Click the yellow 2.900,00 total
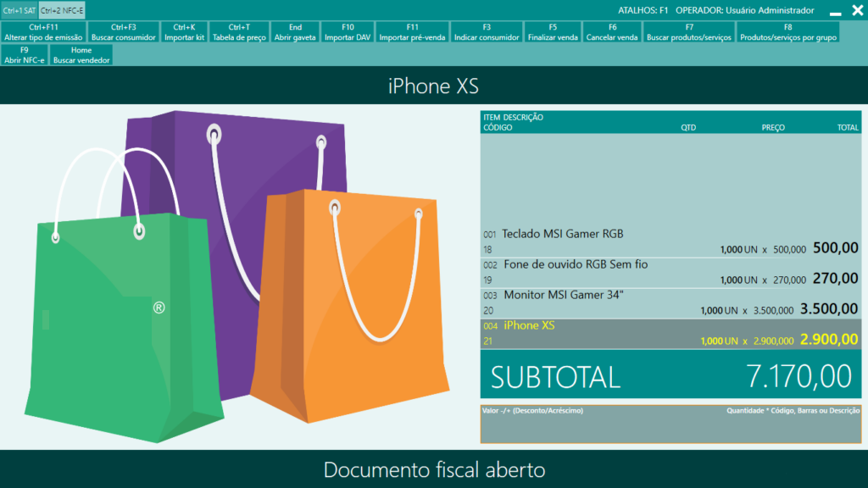 pyautogui.click(x=829, y=339)
